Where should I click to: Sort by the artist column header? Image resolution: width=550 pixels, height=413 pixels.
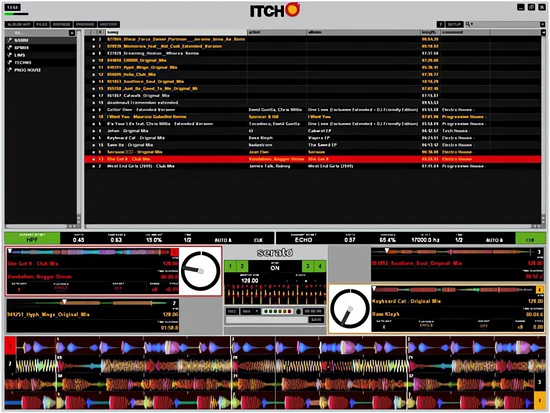pos(276,32)
